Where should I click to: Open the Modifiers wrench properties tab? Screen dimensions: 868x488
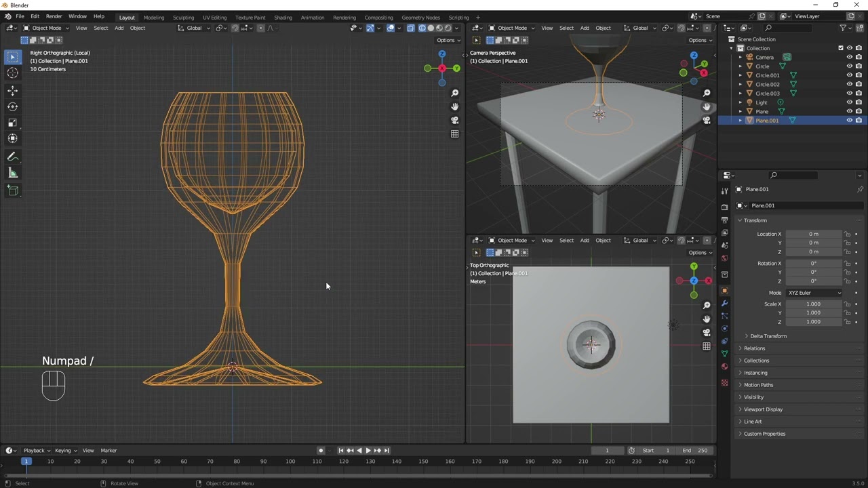[x=725, y=303]
